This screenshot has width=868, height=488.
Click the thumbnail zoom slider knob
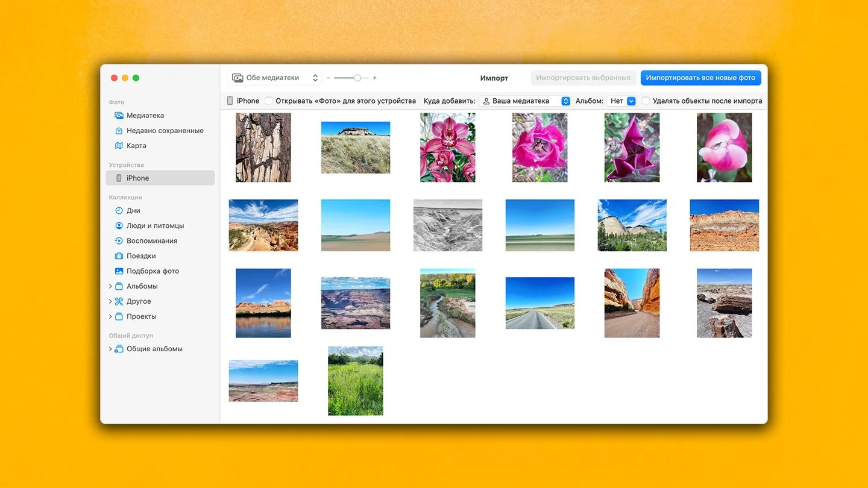357,78
